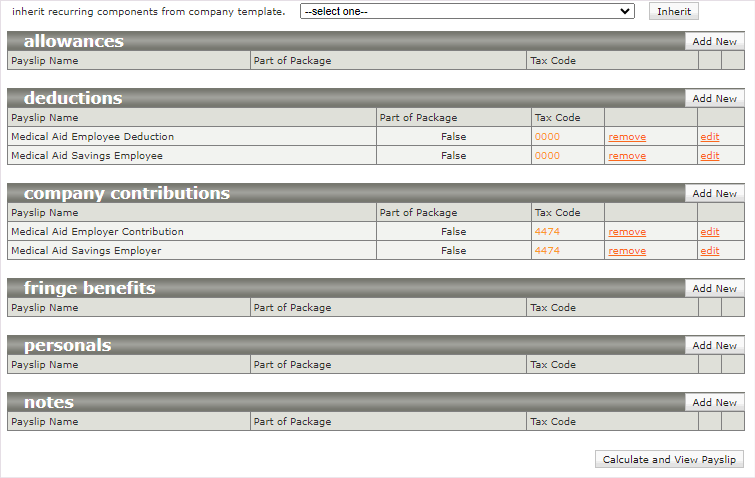
Task: Add New personals entry
Action: point(714,346)
